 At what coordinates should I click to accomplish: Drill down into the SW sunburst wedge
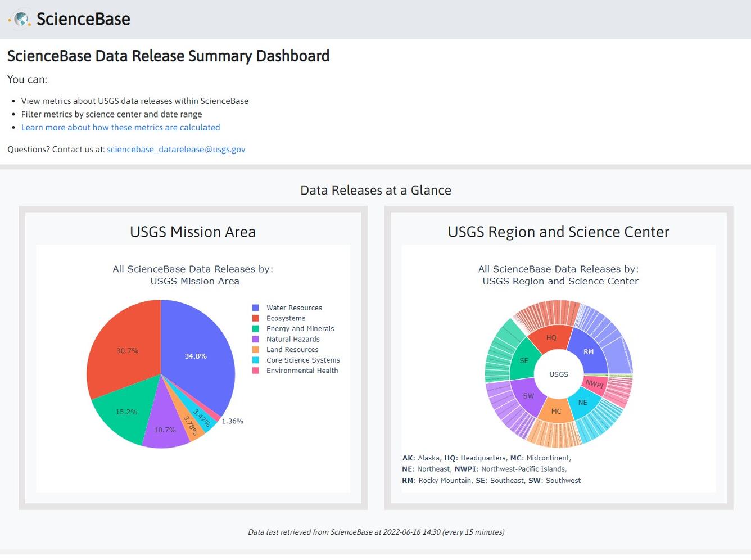(x=528, y=396)
